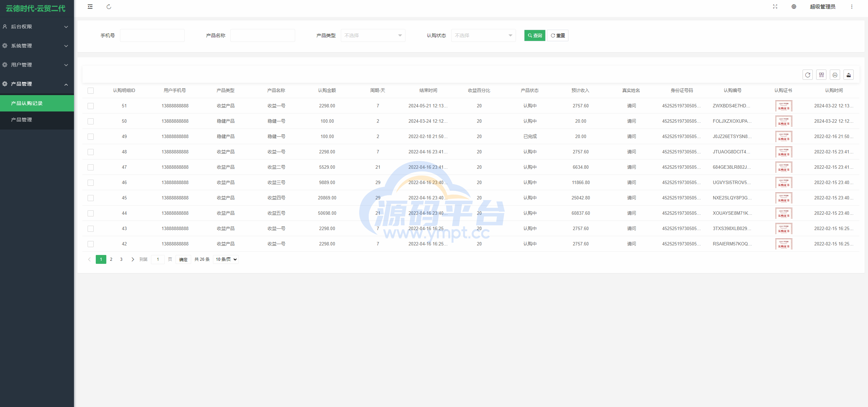Open certificate thumbnail for record 50
868x407 pixels.
click(783, 121)
